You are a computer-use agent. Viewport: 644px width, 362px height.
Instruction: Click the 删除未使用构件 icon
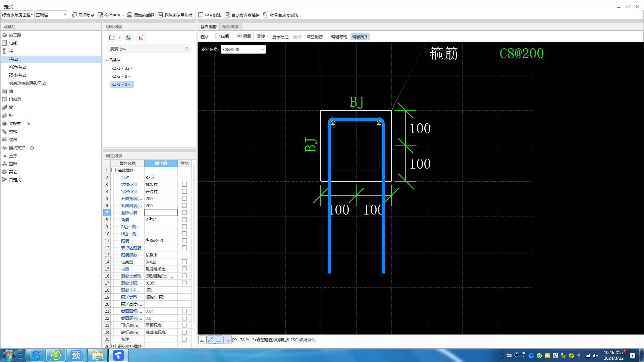point(160,15)
